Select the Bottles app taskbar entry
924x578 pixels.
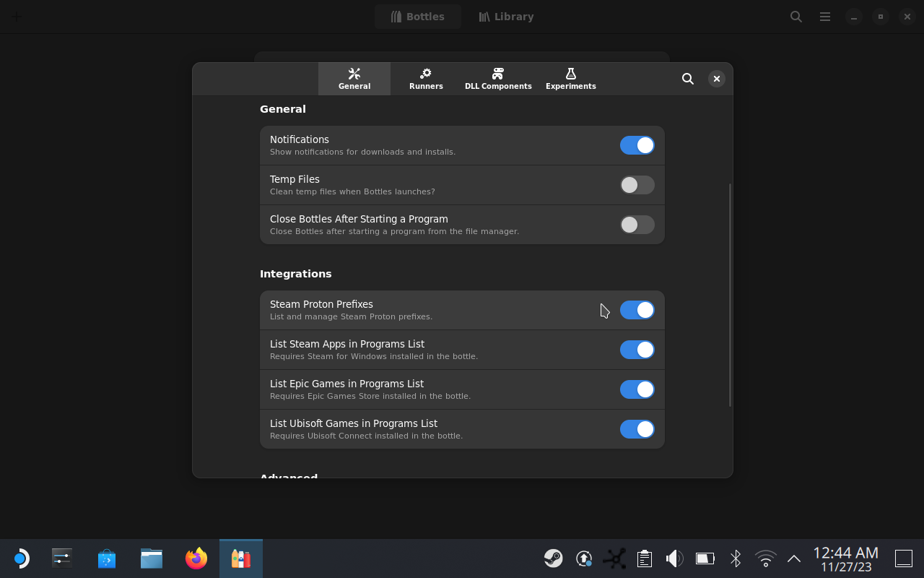click(241, 558)
